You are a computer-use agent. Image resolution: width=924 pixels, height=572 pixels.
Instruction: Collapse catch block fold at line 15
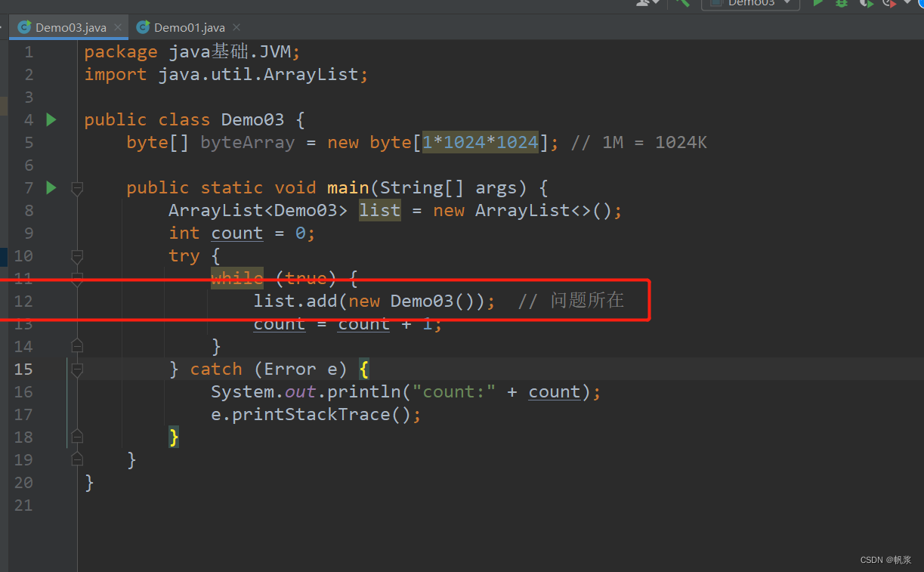(76, 369)
